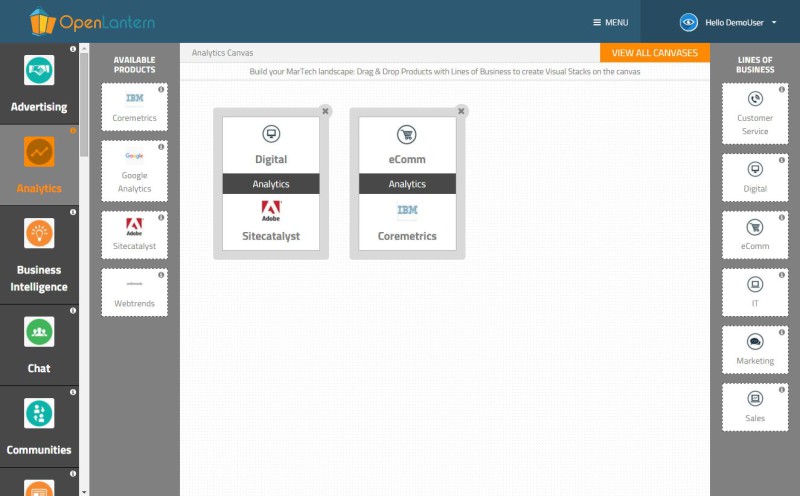Click the Adobe logo in the Digital stack
The height and width of the screenshot is (496, 800).
(271, 211)
